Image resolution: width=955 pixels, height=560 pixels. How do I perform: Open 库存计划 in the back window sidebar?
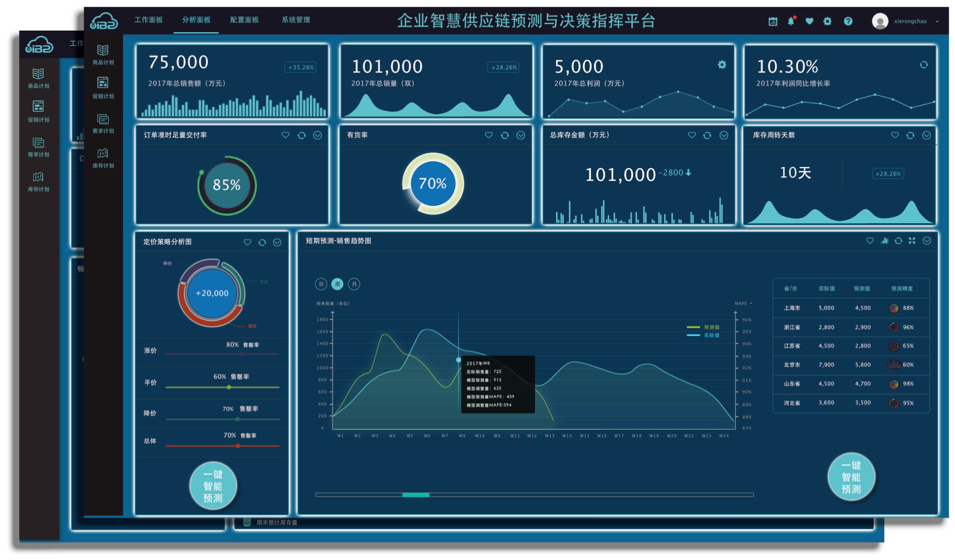pyautogui.click(x=38, y=181)
